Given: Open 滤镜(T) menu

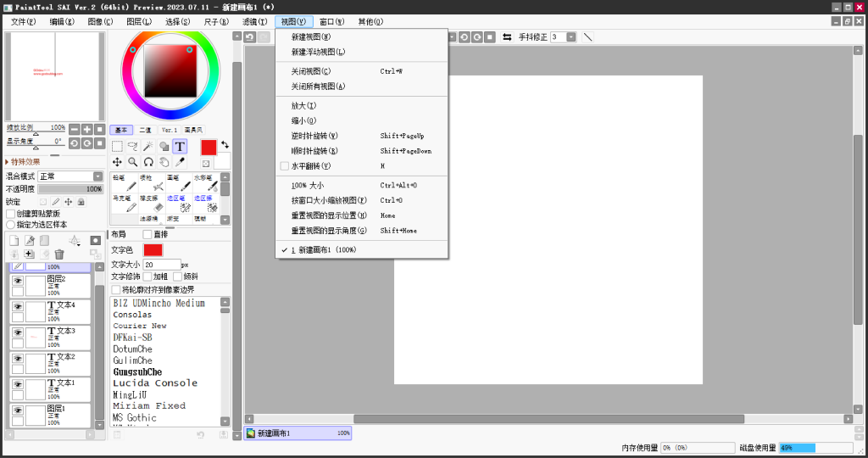Looking at the screenshot, I should pyautogui.click(x=254, y=21).
